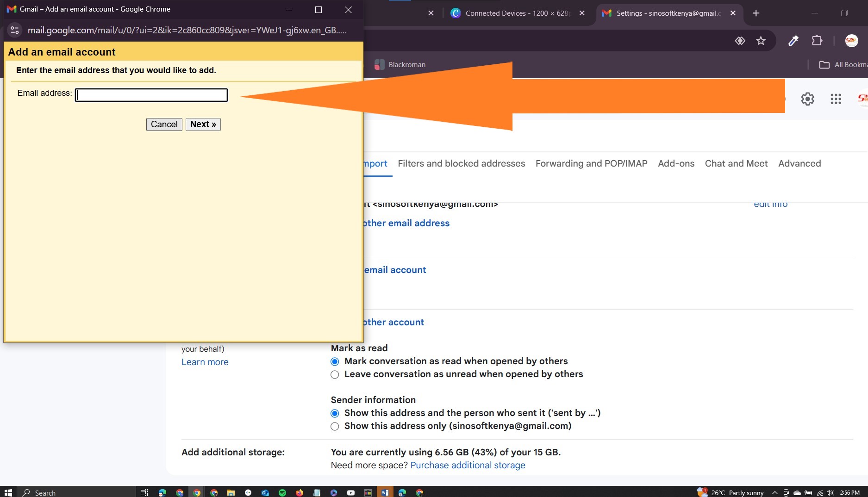Open Gmail settings gear icon
This screenshot has width=868, height=497.
click(807, 99)
